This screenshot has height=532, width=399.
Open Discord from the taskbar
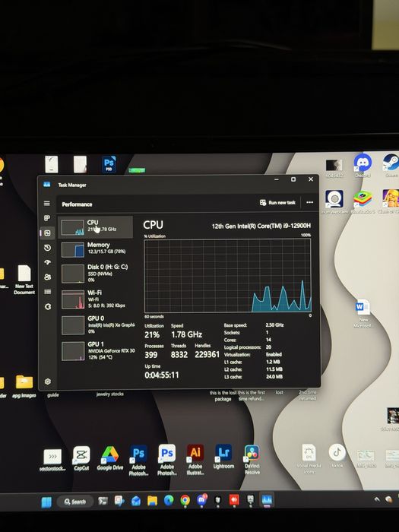[201, 500]
